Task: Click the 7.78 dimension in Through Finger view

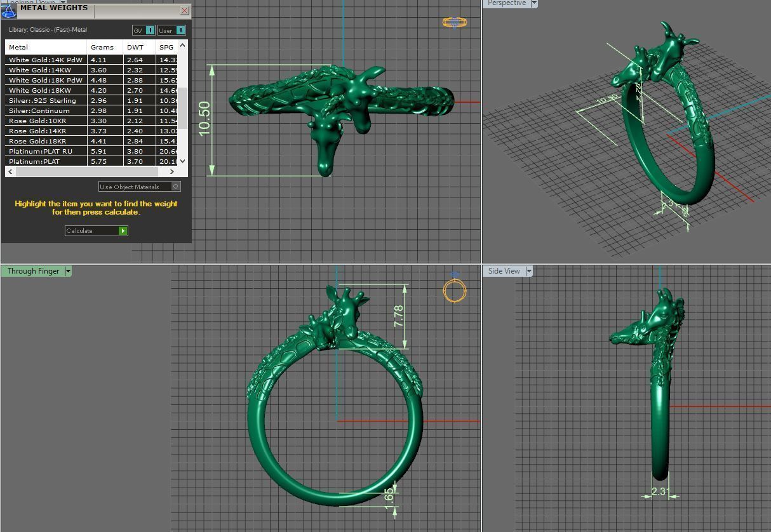Action: (x=398, y=316)
